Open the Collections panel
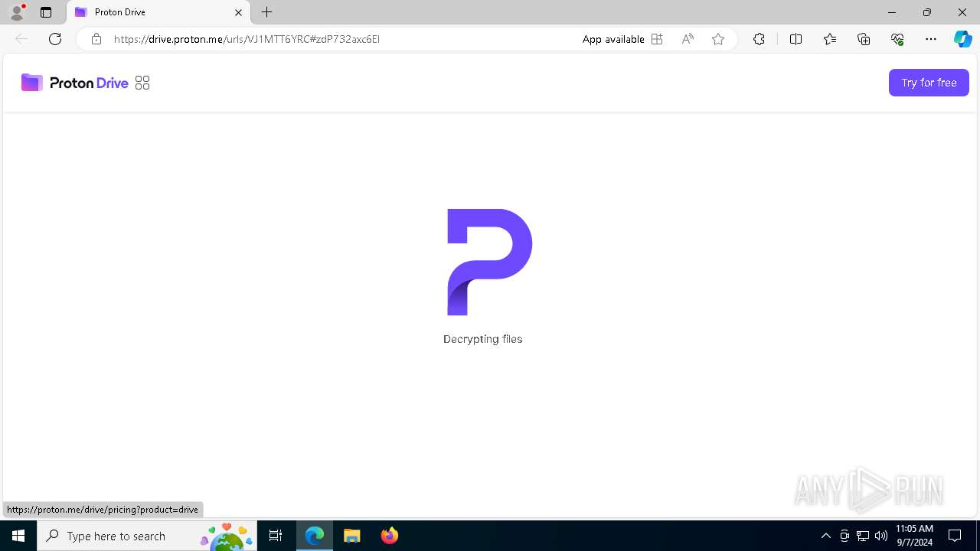 (x=864, y=39)
